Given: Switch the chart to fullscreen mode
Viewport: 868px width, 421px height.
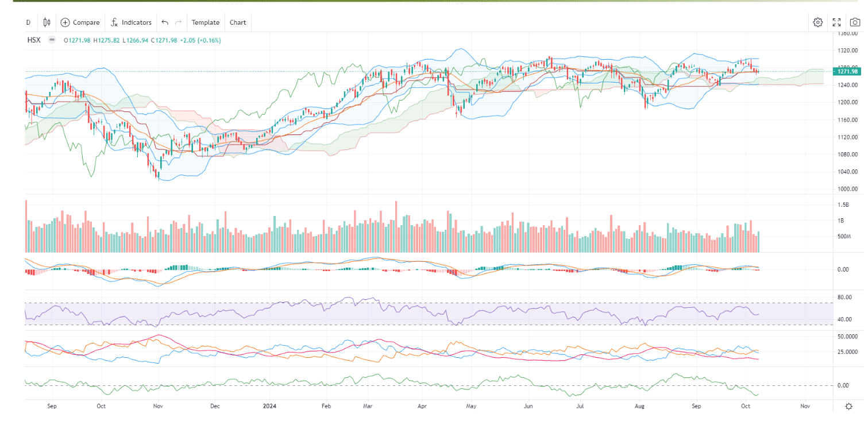Looking at the screenshot, I should [836, 22].
